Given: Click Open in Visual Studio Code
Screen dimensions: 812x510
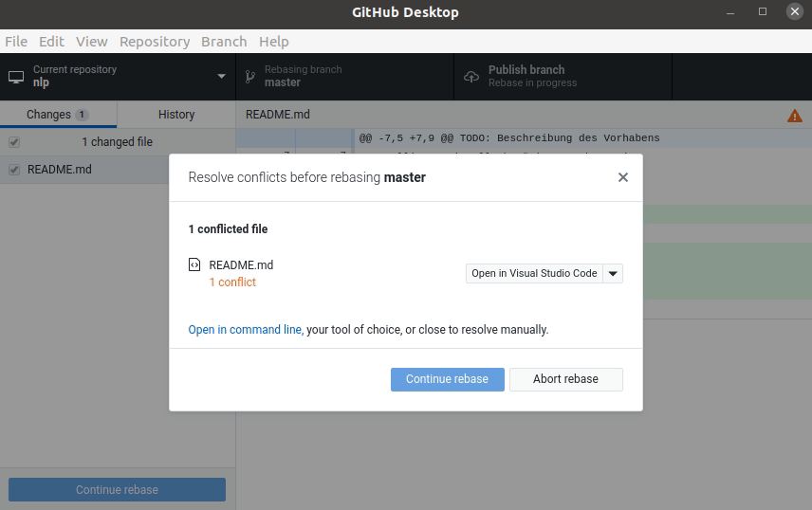Looking at the screenshot, I should 534,273.
